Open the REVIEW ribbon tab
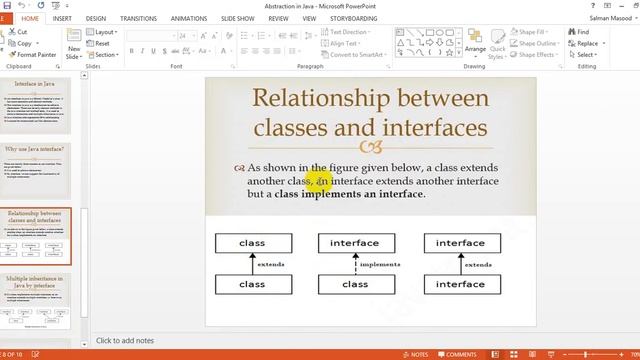This screenshot has width=640, height=360. click(x=278, y=18)
